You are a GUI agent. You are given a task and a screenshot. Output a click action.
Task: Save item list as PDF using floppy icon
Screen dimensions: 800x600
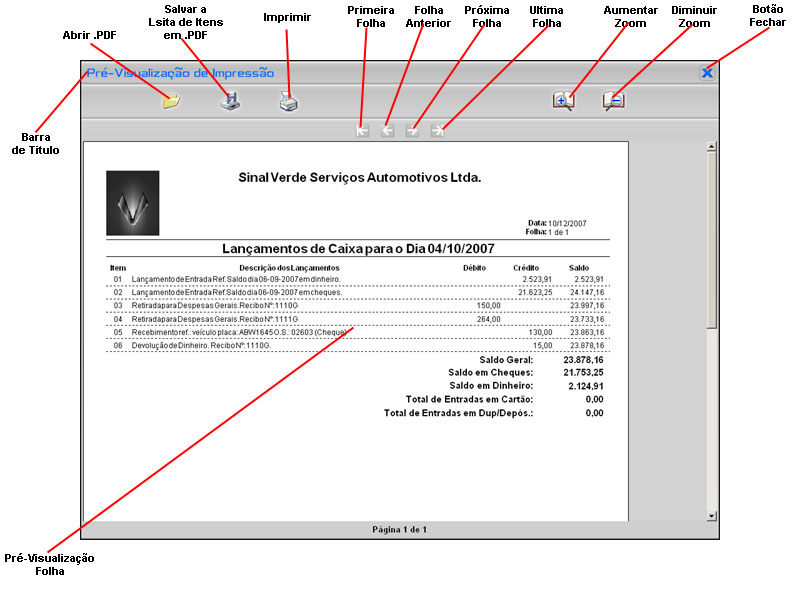click(230, 101)
